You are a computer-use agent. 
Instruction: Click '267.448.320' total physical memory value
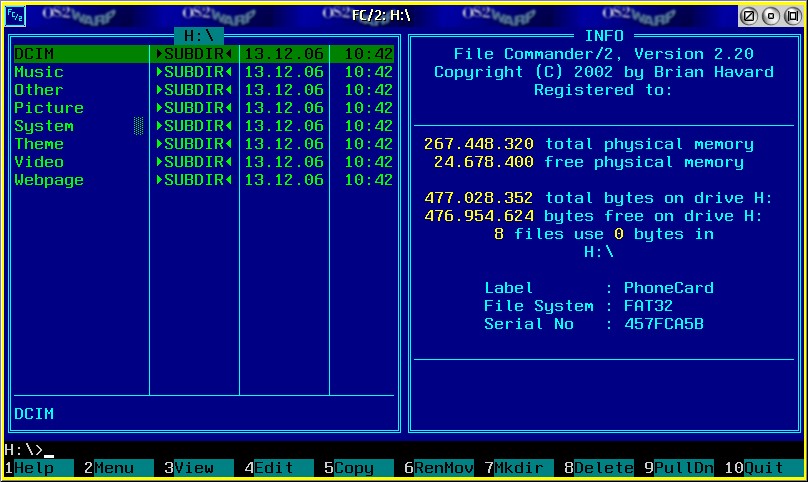[x=479, y=144]
